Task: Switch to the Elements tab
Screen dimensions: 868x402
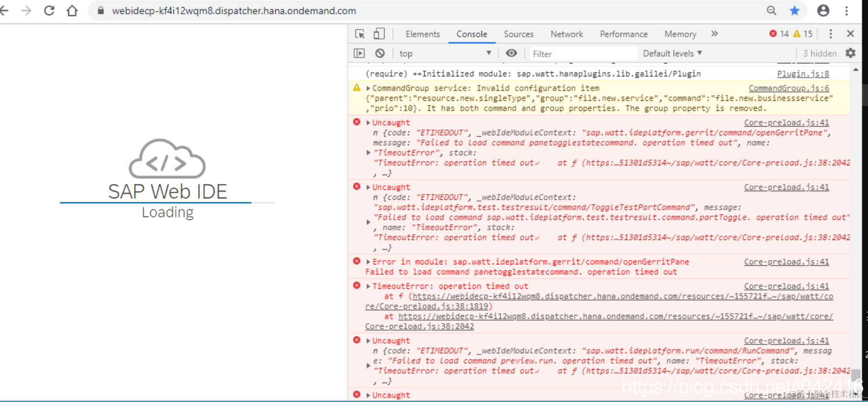Action: pos(423,34)
